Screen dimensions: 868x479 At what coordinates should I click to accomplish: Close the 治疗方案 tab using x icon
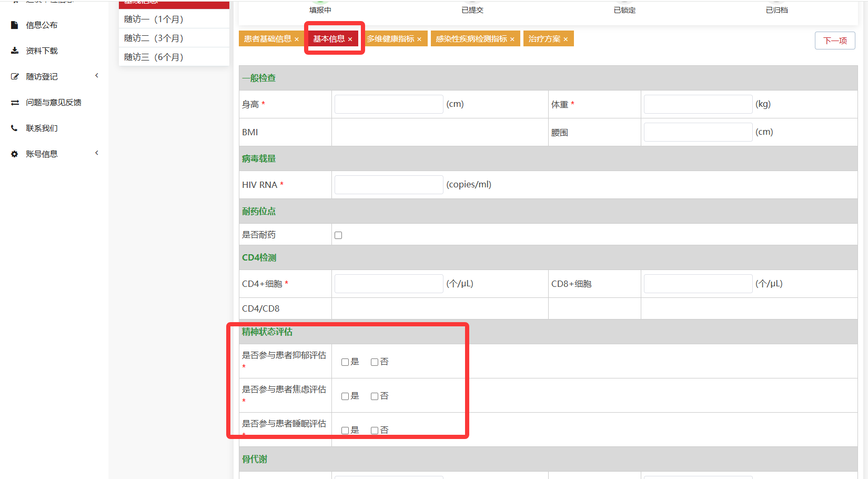(x=566, y=39)
